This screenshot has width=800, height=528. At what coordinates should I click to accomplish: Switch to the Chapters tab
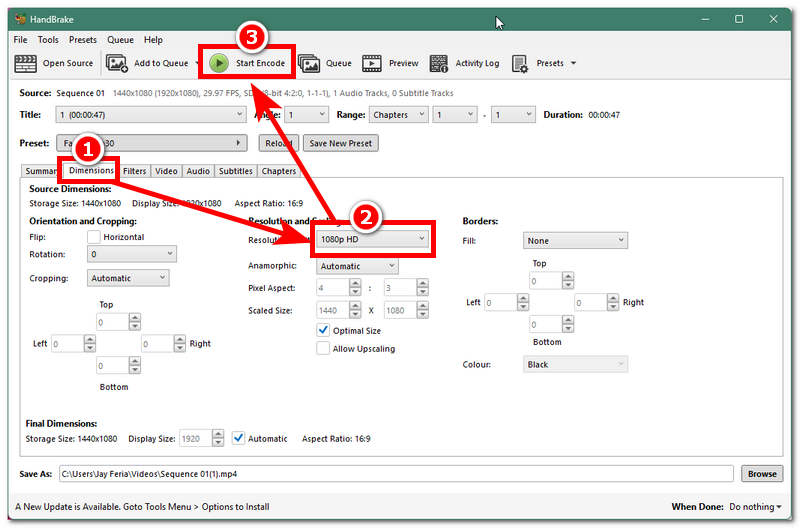279,171
